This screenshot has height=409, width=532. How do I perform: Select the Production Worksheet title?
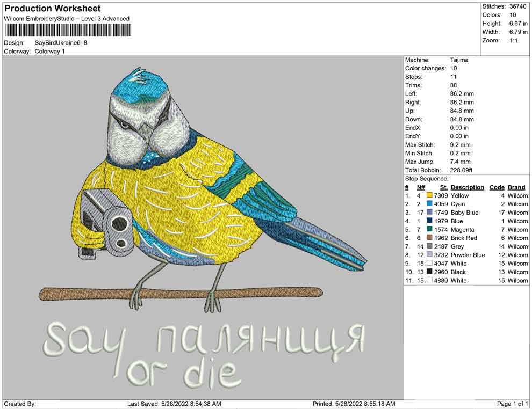(52, 9)
